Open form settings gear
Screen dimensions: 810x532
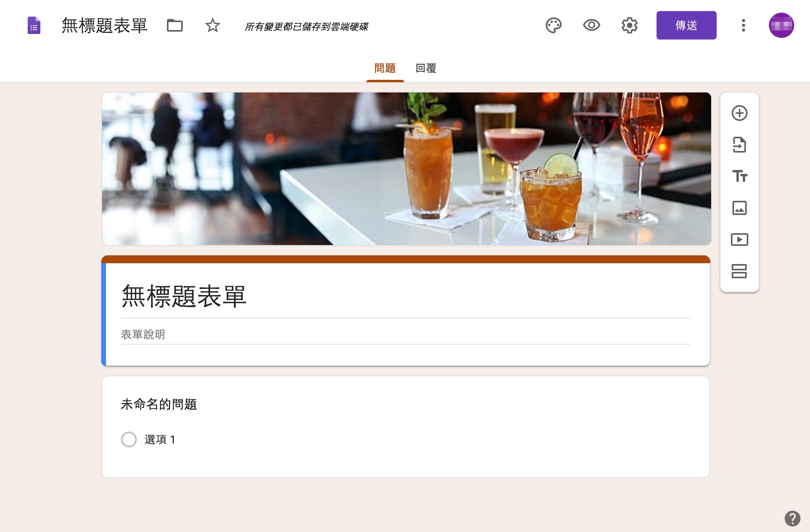(x=630, y=26)
